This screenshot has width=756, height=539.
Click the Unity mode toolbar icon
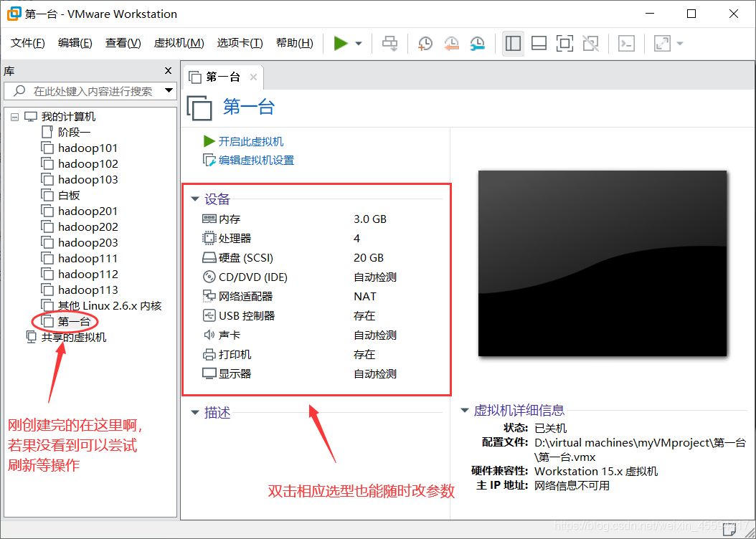point(590,43)
